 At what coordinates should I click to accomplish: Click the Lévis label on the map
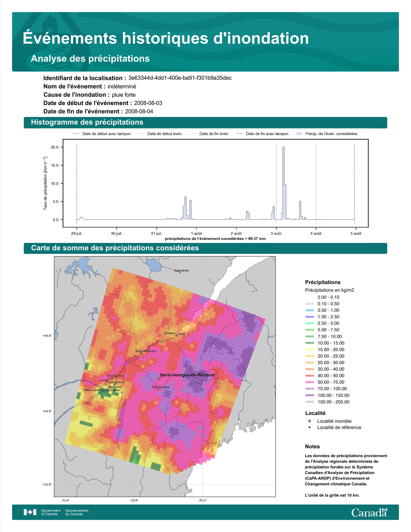(181, 334)
